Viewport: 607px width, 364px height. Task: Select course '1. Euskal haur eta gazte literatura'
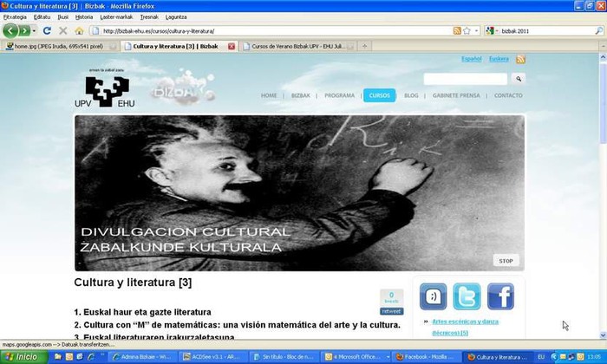coord(142,312)
